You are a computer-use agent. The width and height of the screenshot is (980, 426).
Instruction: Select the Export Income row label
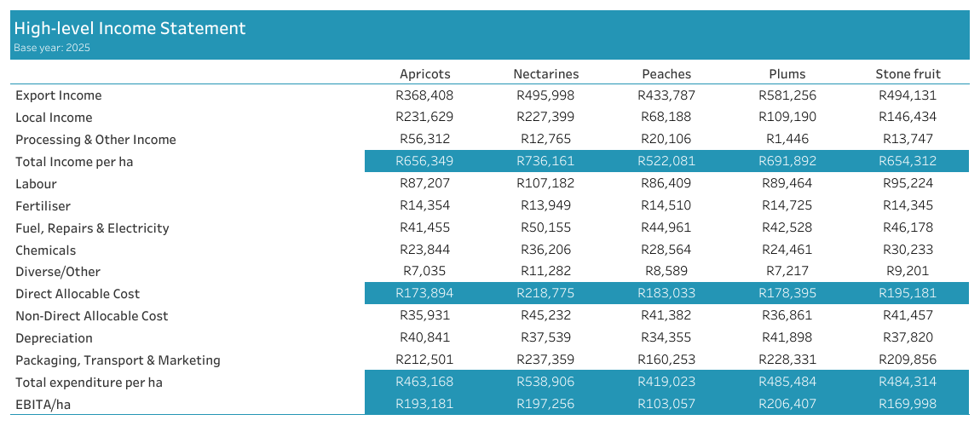58,95
